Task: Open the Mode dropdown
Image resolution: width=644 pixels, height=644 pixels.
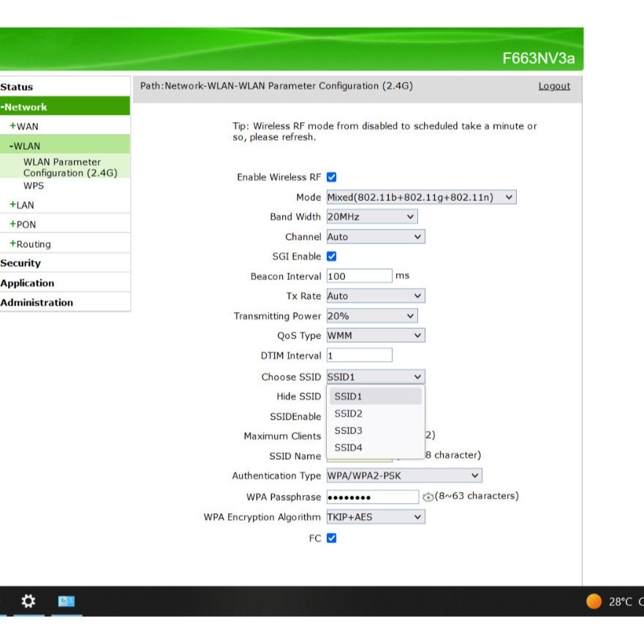Action: 421,197
